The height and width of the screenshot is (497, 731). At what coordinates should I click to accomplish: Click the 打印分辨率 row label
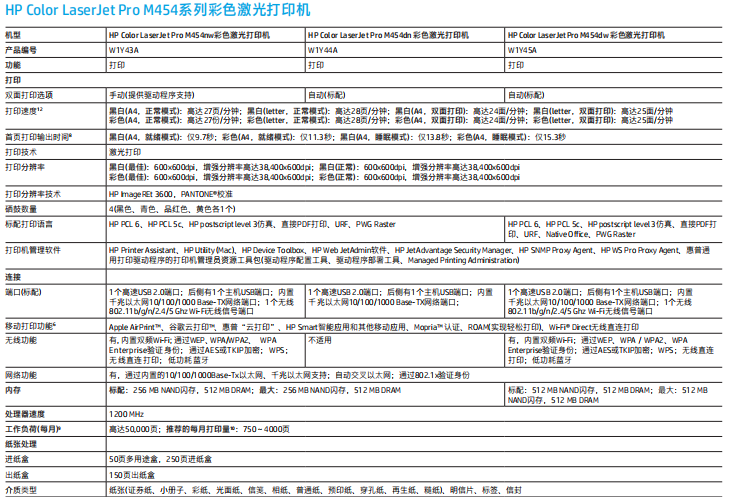pyautogui.click(x=25, y=167)
